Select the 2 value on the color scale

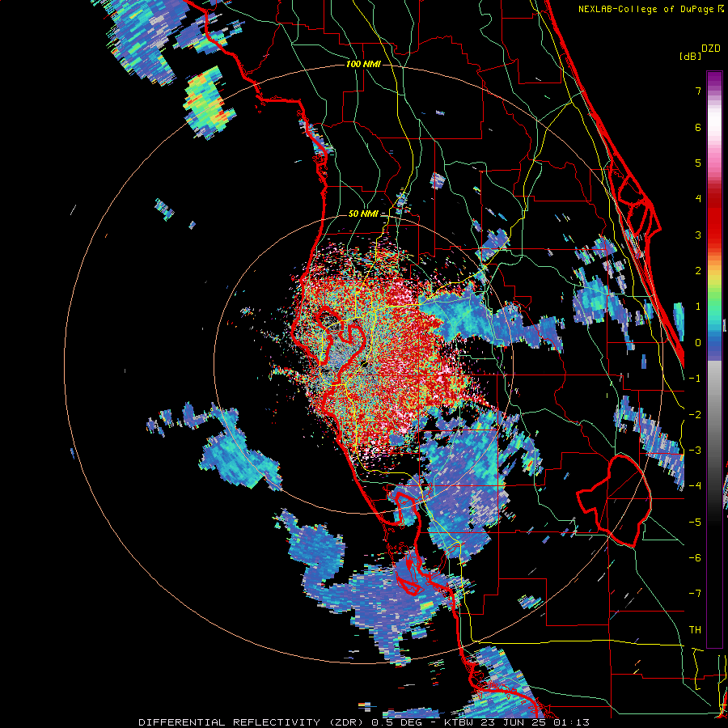tap(698, 271)
